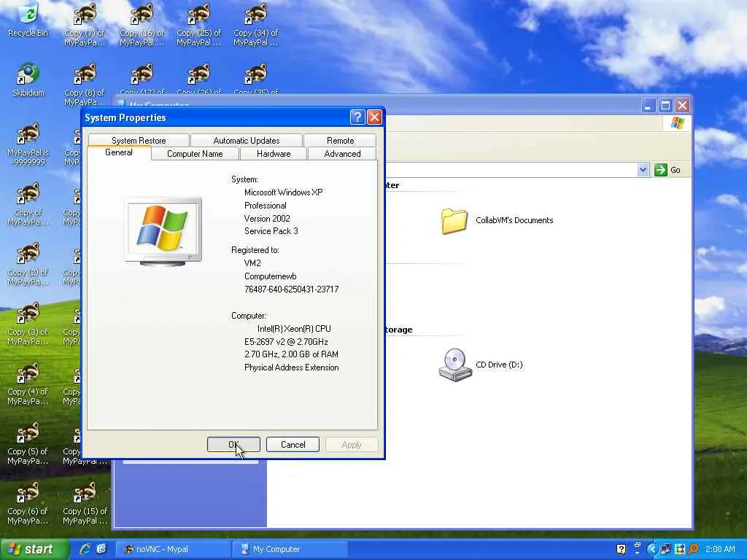The width and height of the screenshot is (747, 560).
Task: Click the 'E5-2697 v2 @ 2.70GHz' text
Action: click(x=286, y=341)
